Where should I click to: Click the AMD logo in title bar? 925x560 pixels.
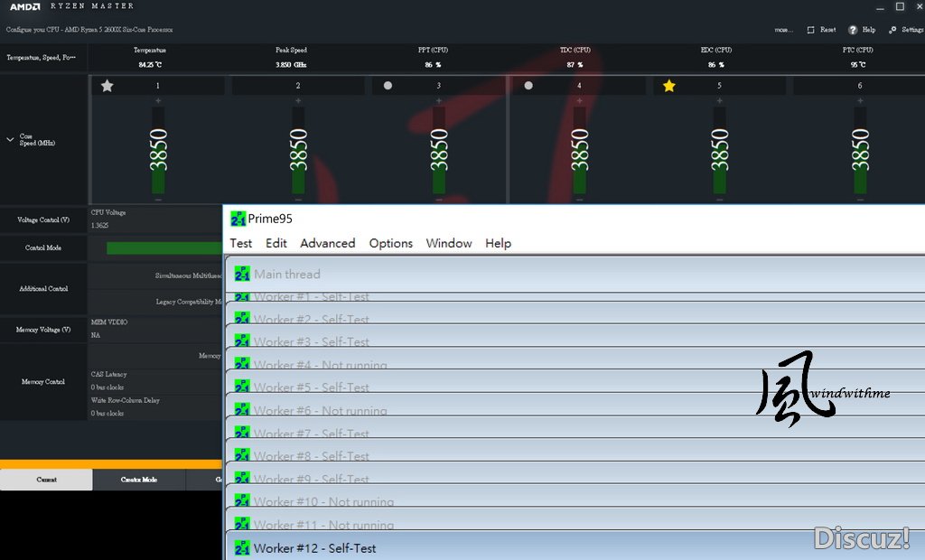(x=24, y=6)
